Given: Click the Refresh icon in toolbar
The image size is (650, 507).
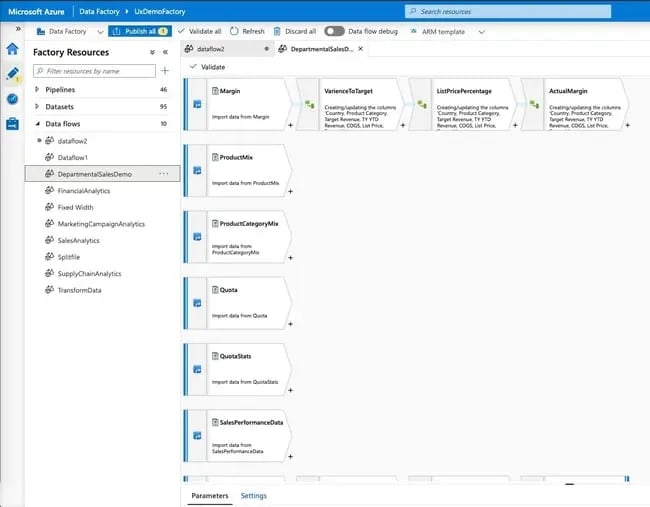Looking at the screenshot, I should click(235, 31).
